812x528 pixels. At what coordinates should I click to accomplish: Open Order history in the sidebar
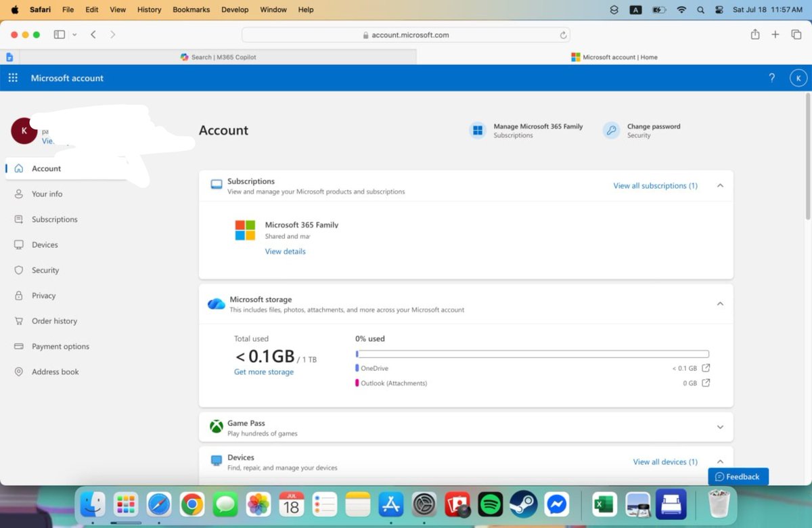(54, 321)
